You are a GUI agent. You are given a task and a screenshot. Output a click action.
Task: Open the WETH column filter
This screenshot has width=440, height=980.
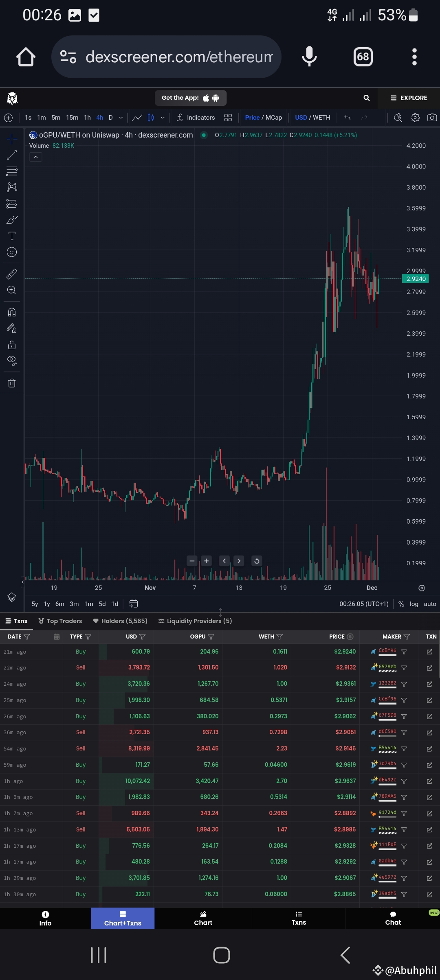279,637
